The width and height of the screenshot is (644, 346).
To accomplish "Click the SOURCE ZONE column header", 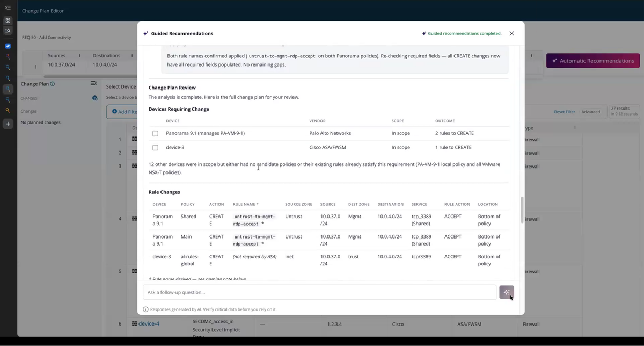I will pos(298,204).
